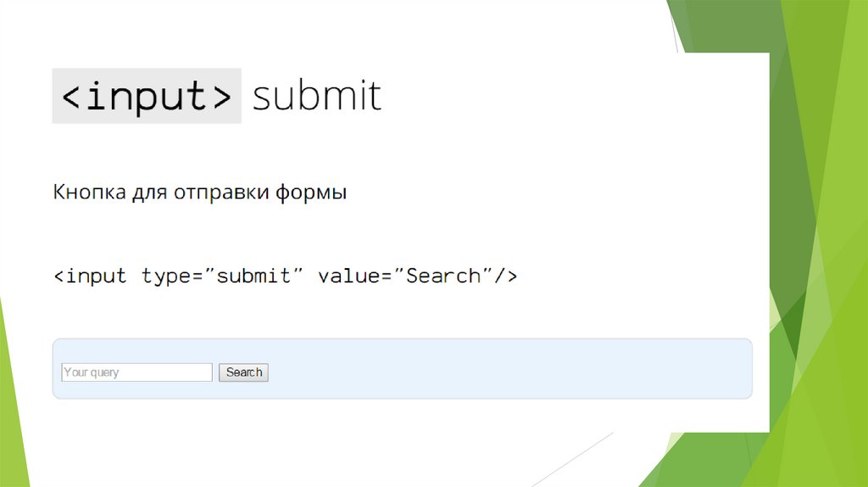Select the word "submit" in the heading
This screenshot has height=487, width=868.
(x=317, y=96)
